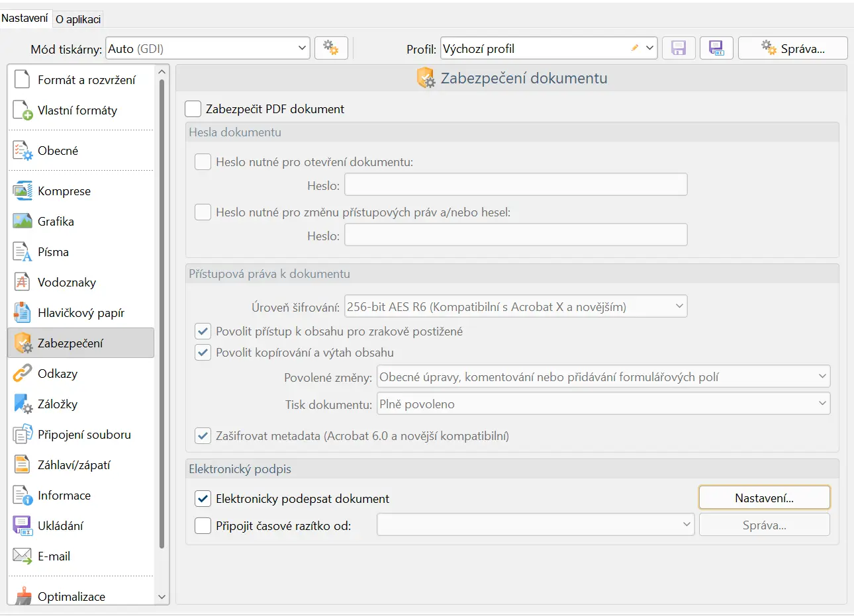Open Formát a rozvržení page icon
The height and width of the screenshot is (616, 854).
tap(23, 79)
